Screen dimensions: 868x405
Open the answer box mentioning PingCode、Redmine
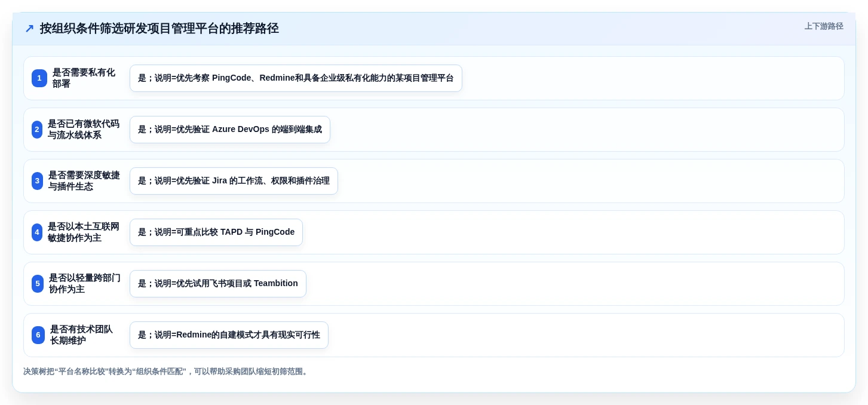coord(296,78)
